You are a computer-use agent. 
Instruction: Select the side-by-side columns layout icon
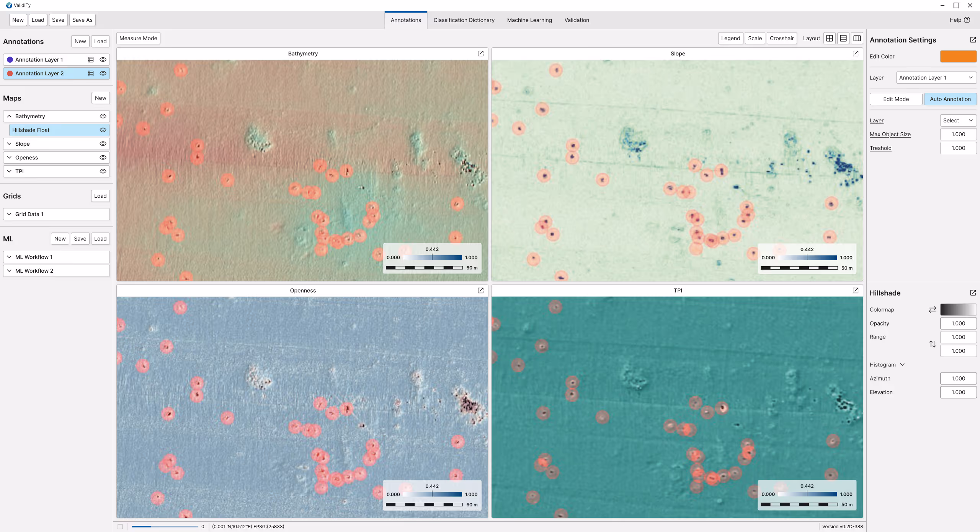tap(857, 38)
